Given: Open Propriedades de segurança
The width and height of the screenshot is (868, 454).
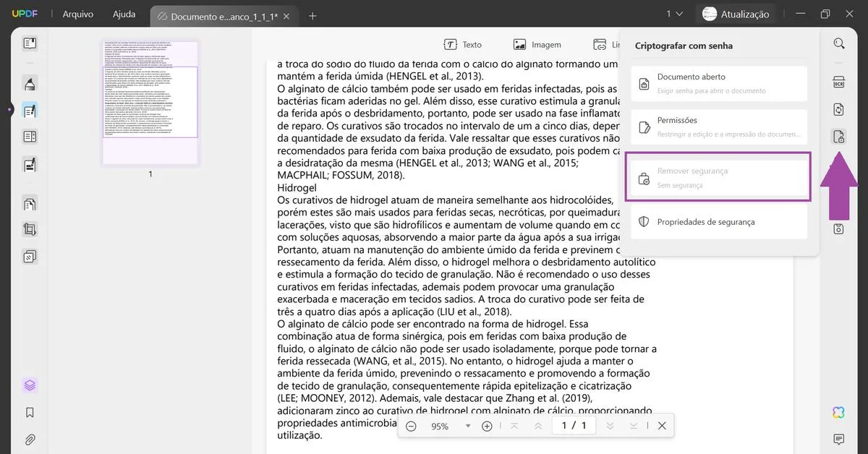Looking at the screenshot, I should tap(718, 221).
